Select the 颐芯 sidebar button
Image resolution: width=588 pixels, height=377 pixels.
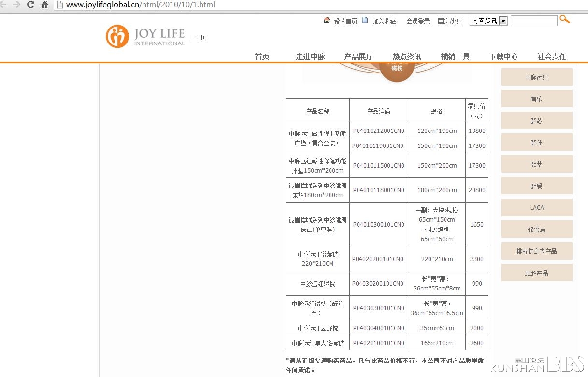click(x=537, y=121)
